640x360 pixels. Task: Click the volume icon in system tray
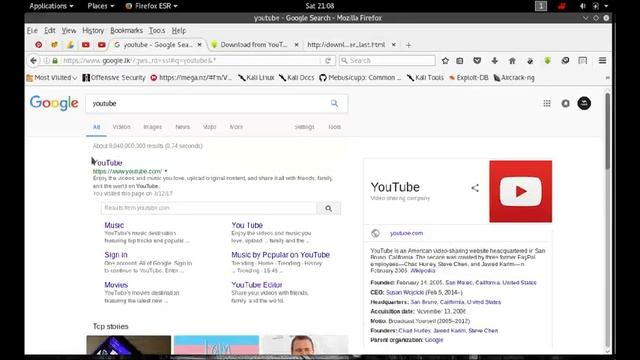582,6
